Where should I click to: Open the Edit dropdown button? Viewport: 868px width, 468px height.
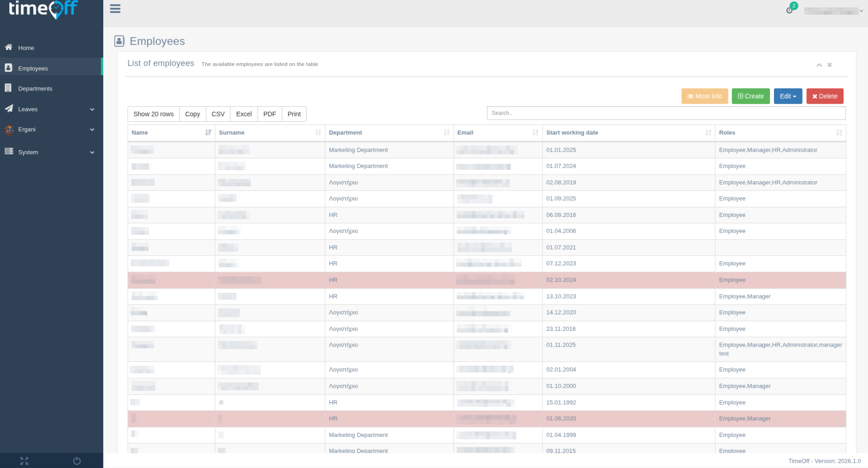tap(788, 96)
